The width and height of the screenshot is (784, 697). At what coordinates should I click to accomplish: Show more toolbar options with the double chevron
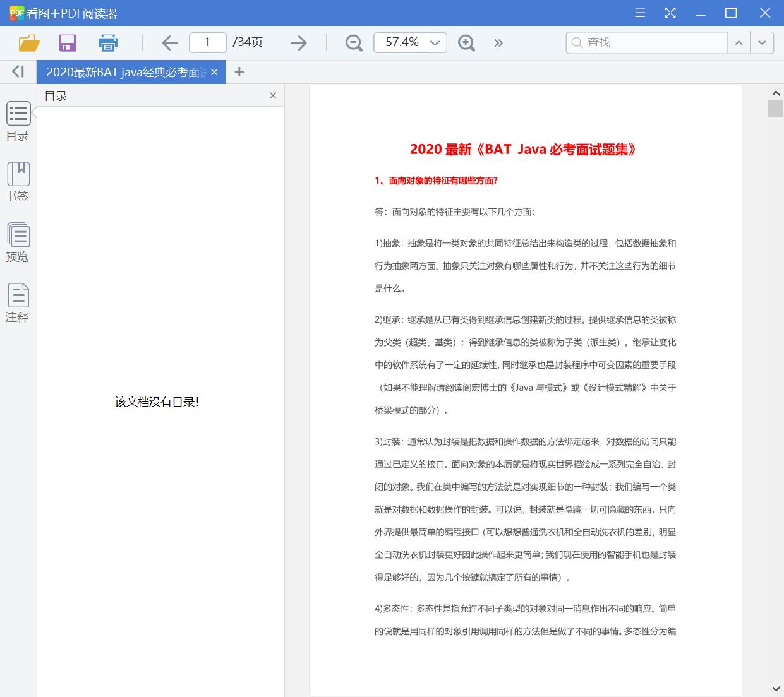(x=498, y=43)
